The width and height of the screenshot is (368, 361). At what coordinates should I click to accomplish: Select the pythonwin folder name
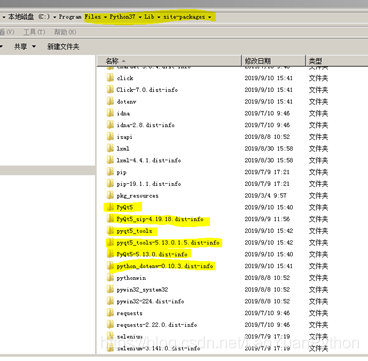(131, 278)
